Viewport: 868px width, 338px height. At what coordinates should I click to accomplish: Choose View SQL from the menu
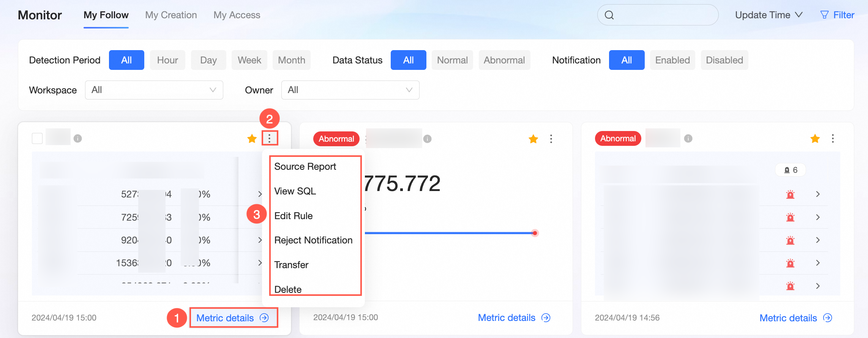coord(295,191)
